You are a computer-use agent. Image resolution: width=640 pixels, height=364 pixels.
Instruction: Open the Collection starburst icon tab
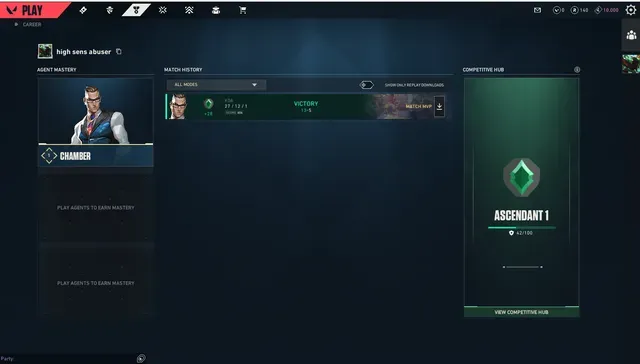tap(162, 10)
